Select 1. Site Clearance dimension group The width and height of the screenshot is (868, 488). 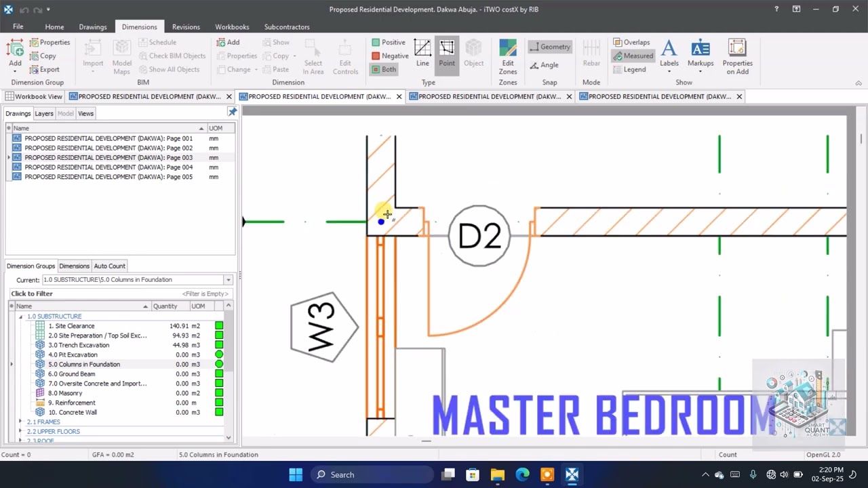(x=71, y=326)
